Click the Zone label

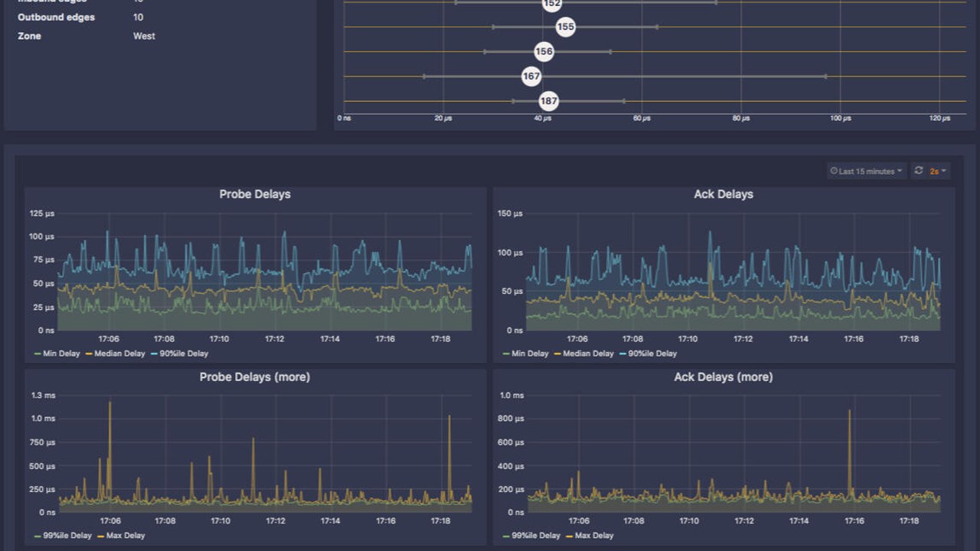coord(30,36)
